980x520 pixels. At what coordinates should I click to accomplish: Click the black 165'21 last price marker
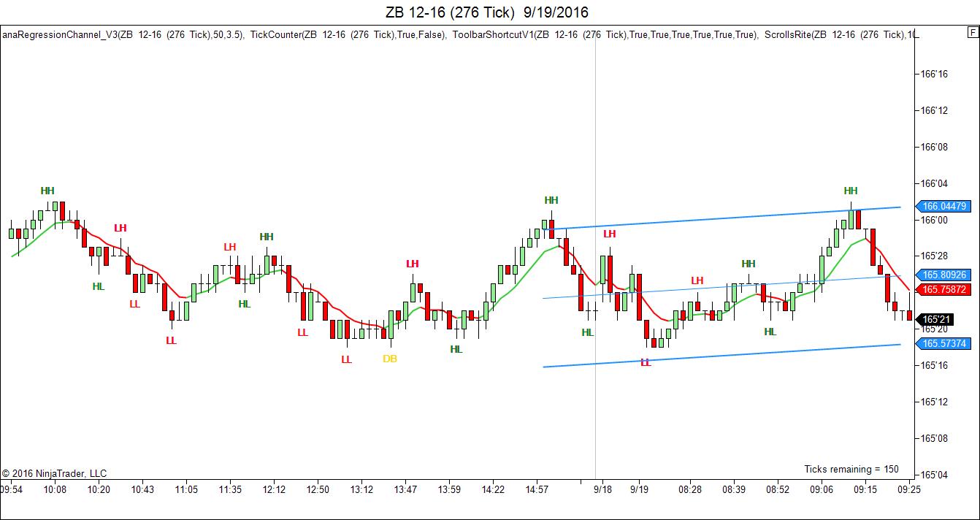point(935,319)
